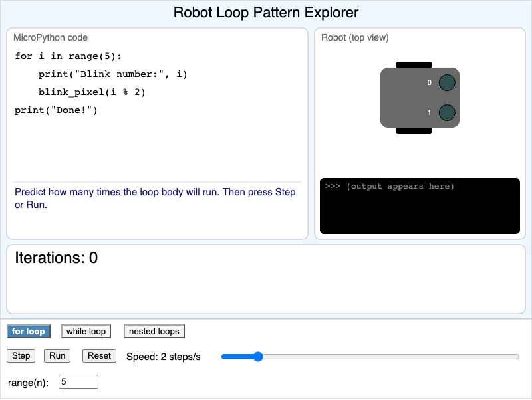Image resolution: width=532 pixels, height=400 pixels.
Task: Click the 'Robot Loop Pattern Explorer' title
Action: [x=266, y=13]
